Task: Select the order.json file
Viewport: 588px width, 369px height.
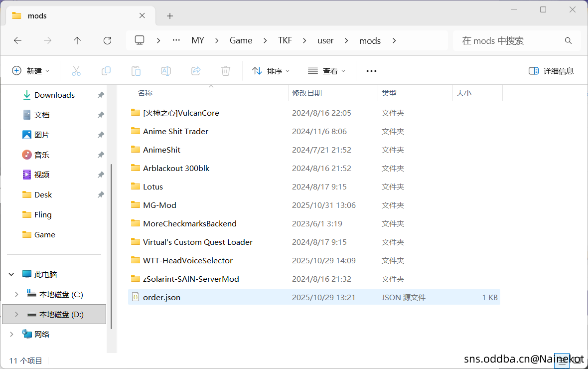Action: pyautogui.click(x=161, y=298)
